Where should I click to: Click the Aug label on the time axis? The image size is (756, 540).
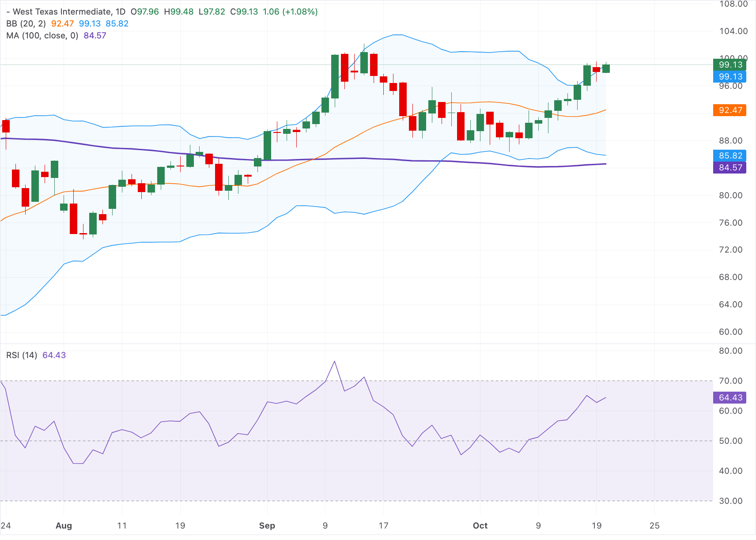pos(64,526)
